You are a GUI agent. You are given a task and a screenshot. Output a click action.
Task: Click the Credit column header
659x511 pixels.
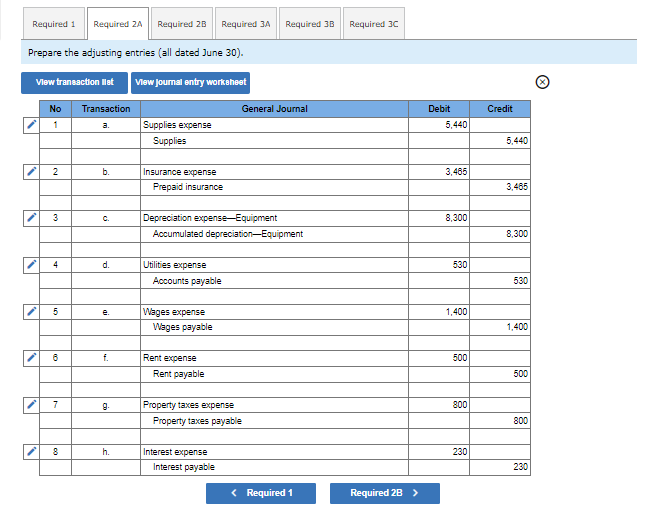point(500,109)
